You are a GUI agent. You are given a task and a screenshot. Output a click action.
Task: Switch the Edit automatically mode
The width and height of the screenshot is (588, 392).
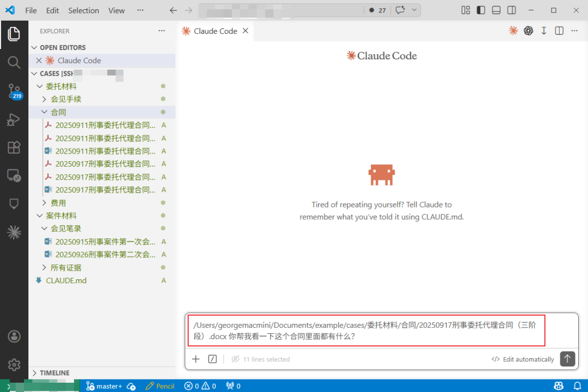click(x=522, y=359)
